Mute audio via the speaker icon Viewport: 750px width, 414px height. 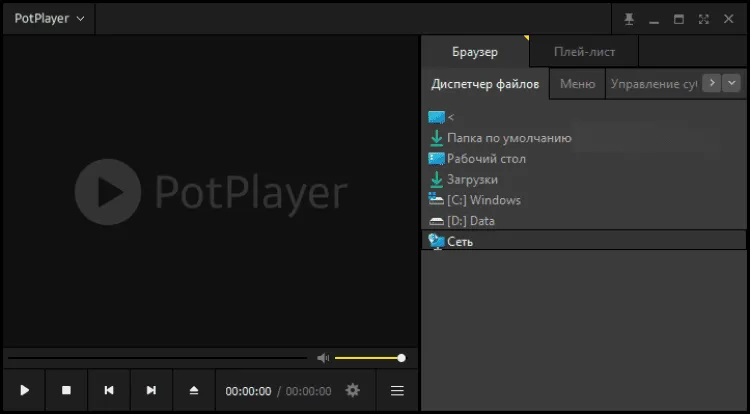point(323,358)
